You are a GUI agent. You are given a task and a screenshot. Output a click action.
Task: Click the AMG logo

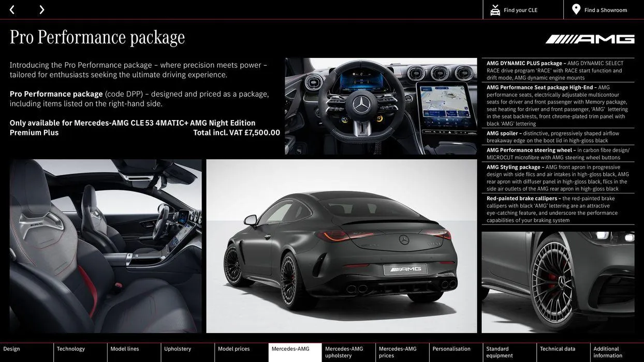click(590, 39)
